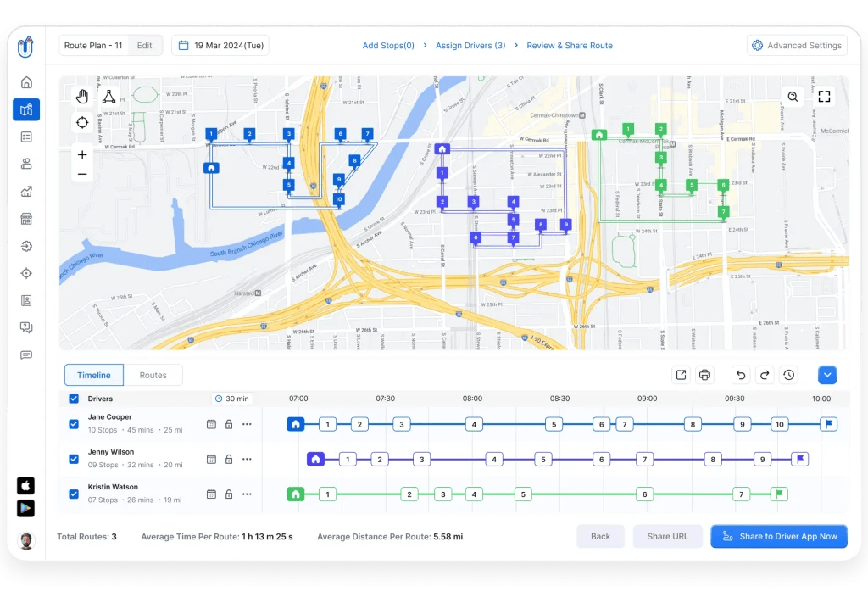868x603 pixels.
Task: Open Kristin Watson's calendar schedule icon
Action: (211, 494)
